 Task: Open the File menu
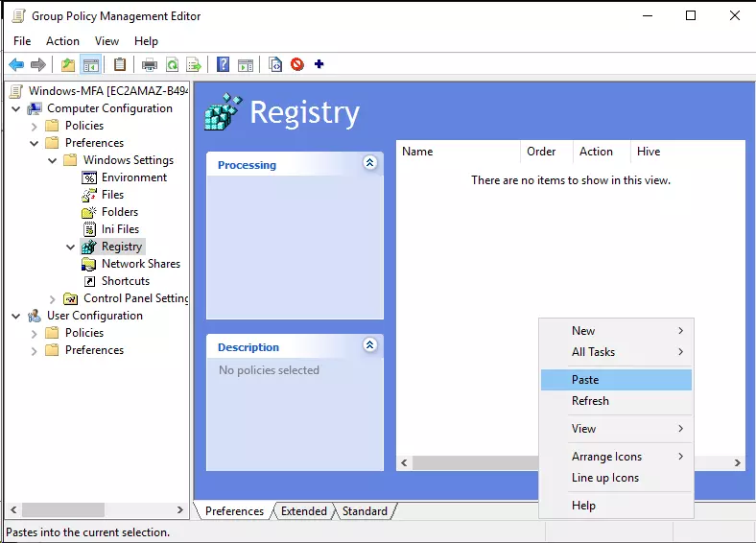[x=22, y=41]
